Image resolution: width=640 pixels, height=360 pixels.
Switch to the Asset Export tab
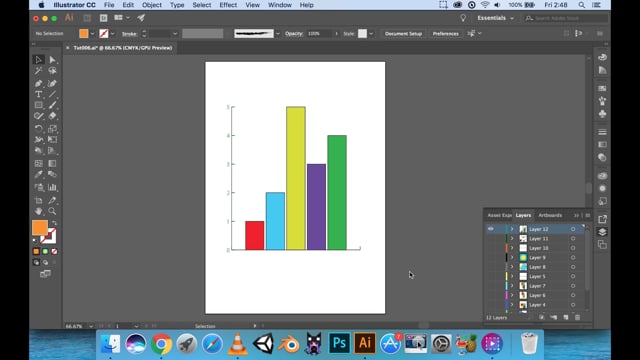pyautogui.click(x=500, y=215)
